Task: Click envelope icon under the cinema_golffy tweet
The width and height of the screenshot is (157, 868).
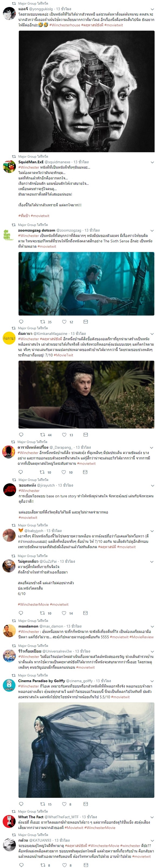Action: pos(85,804)
